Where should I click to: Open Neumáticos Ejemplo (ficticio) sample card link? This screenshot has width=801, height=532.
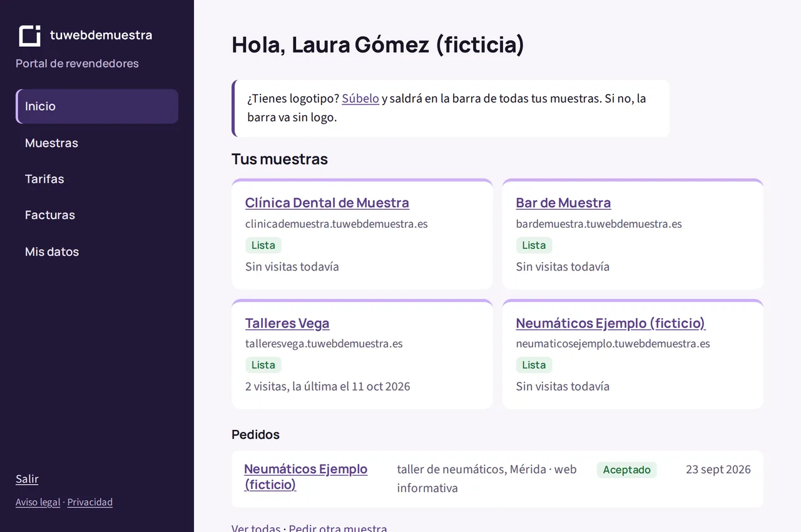click(x=611, y=323)
